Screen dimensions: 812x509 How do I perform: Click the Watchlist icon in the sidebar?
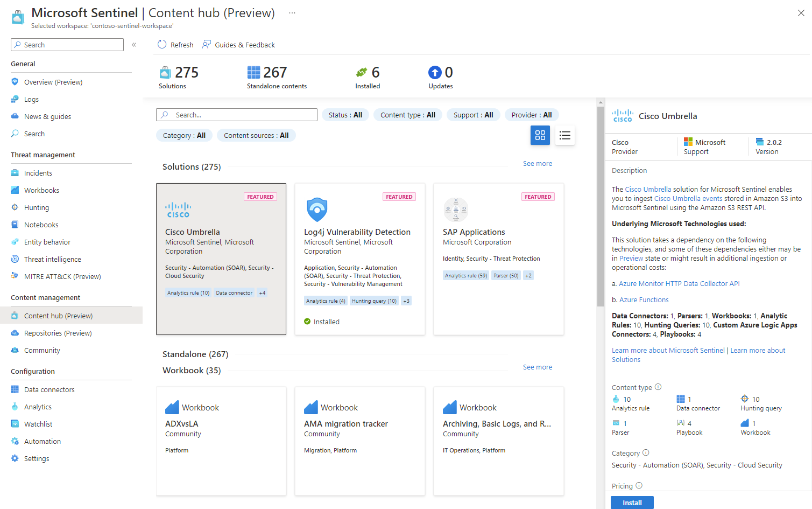(x=15, y=424)
